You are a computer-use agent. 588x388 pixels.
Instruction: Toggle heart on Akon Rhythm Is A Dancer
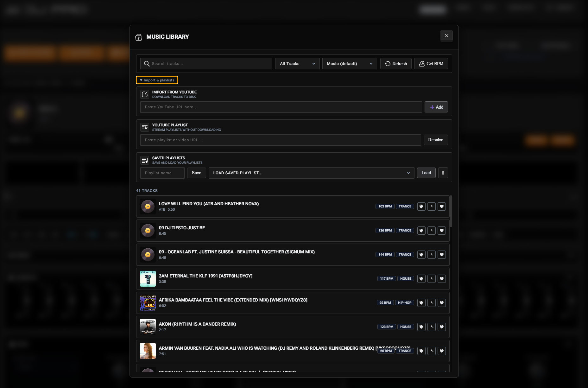tap(442, 327)
